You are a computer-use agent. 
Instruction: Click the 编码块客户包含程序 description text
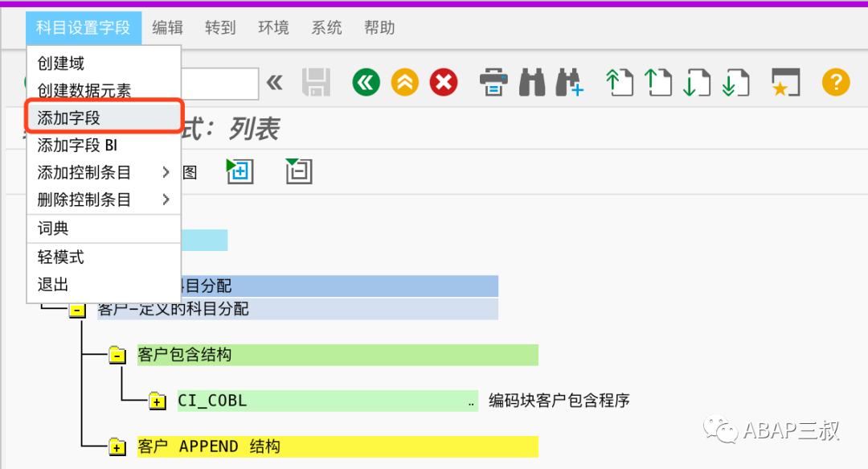559,401
